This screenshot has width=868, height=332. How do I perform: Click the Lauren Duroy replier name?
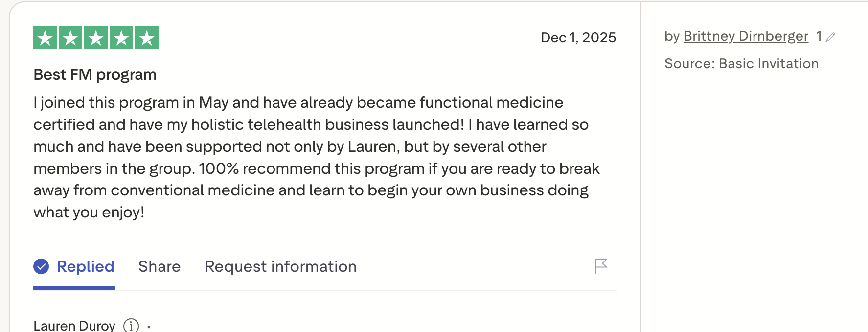point(74,326)
